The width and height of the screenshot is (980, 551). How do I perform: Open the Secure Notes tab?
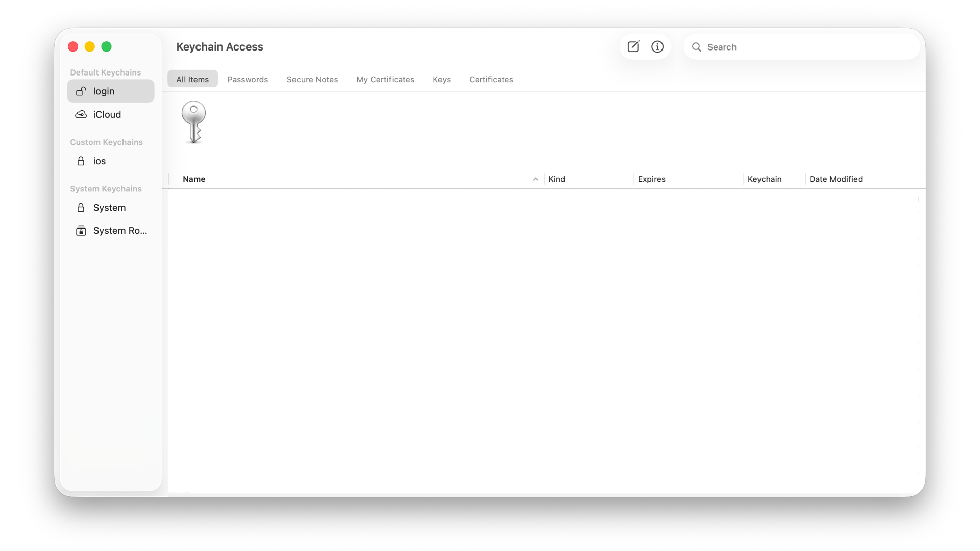tap(312, 79)
